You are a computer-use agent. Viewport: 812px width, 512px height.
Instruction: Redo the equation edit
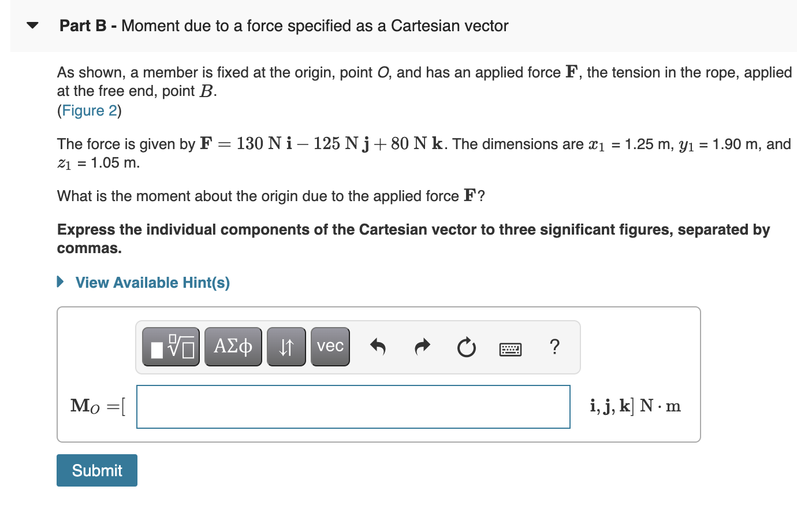click(422, 346)
